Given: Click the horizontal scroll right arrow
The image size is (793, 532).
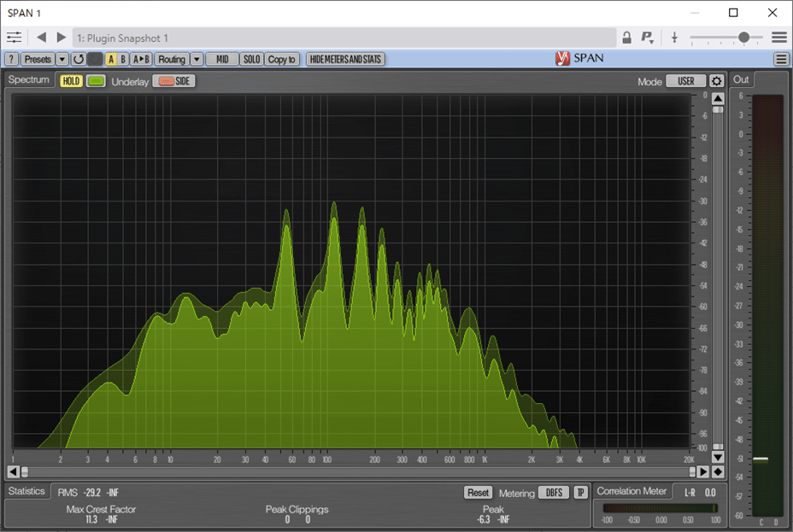Looking at the screenshot, I should pos(703,472).
